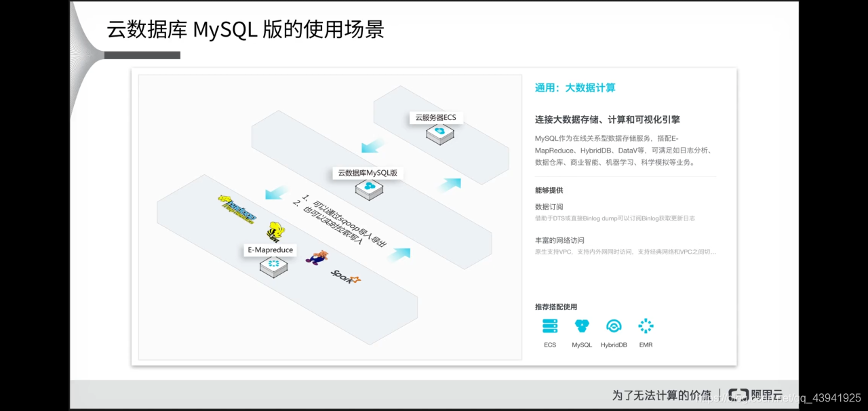Click the subheading 连接大数据存储、计算和可视化引擎
Image resolution: width=868 pixels, height=411 pixels.
[x=607, y=119]
